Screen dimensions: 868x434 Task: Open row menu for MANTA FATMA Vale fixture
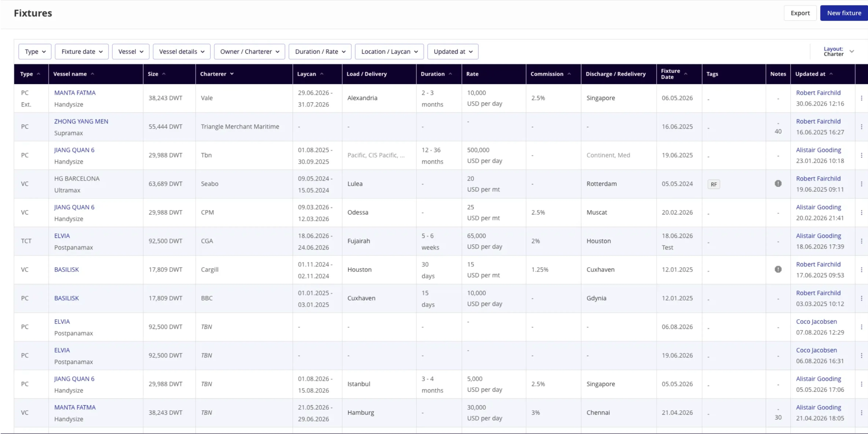pos(861,98)
